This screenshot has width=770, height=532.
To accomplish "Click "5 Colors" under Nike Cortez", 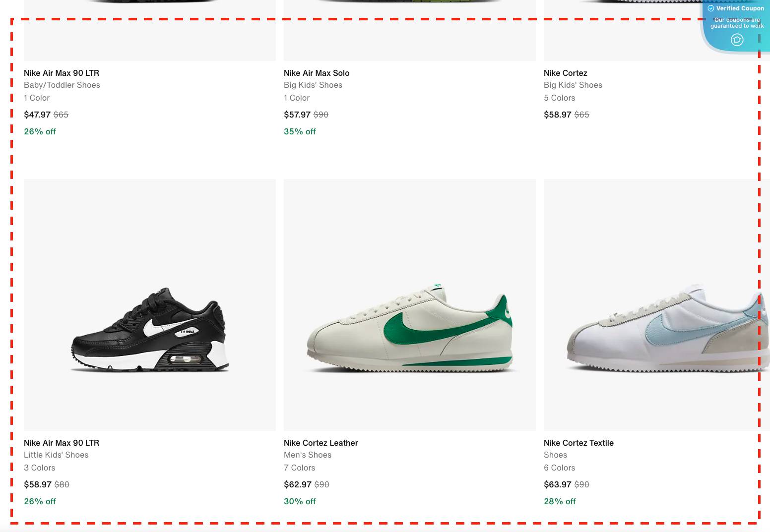I will pyautogui.click(x=559, y=98).
